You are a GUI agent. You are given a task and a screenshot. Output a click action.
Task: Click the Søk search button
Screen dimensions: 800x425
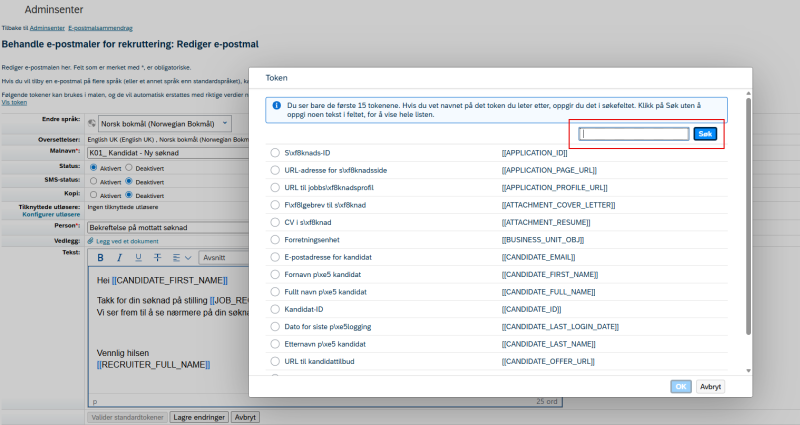(x=705, y=134)
